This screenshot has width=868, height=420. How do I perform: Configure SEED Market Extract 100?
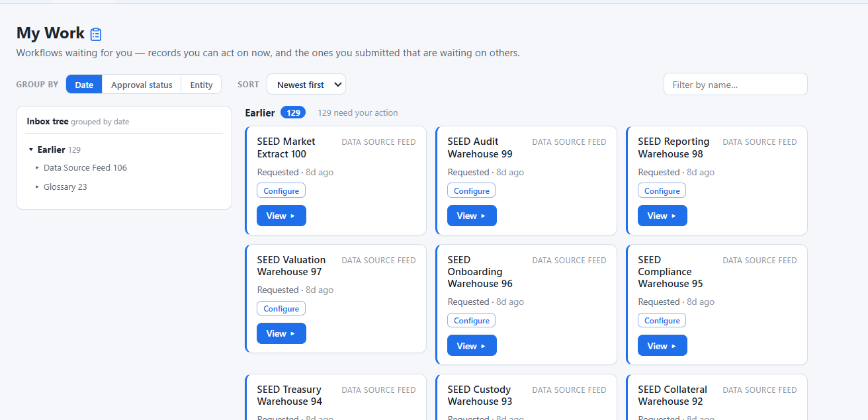click(x=281, y=190)
